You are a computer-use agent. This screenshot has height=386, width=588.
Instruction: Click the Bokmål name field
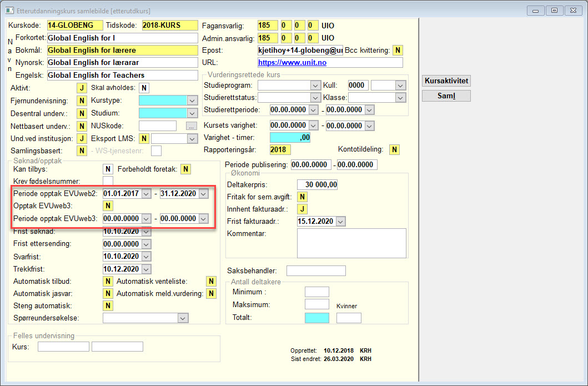(123, 51)
